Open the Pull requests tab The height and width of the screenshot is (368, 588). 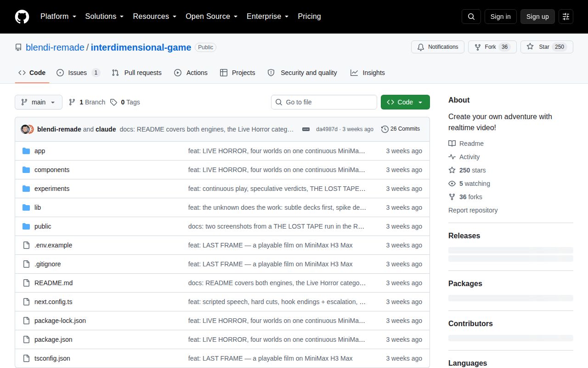coord(137,73)
